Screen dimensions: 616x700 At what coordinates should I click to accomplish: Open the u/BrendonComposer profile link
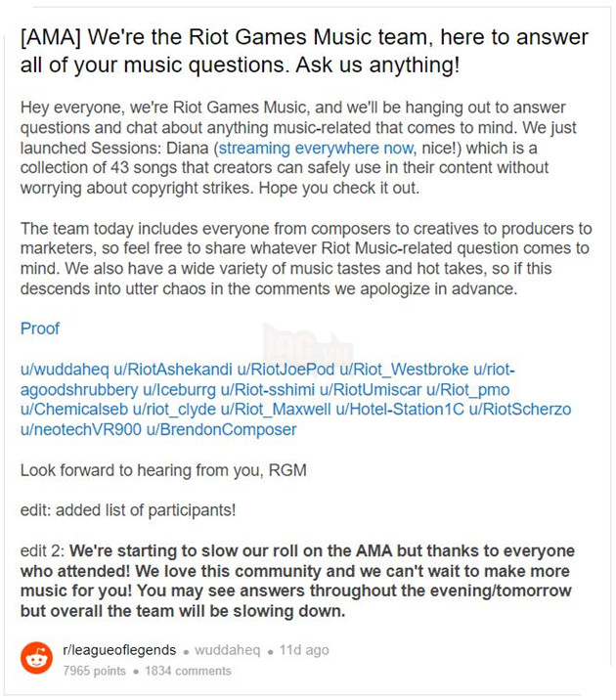pos(222,429)
